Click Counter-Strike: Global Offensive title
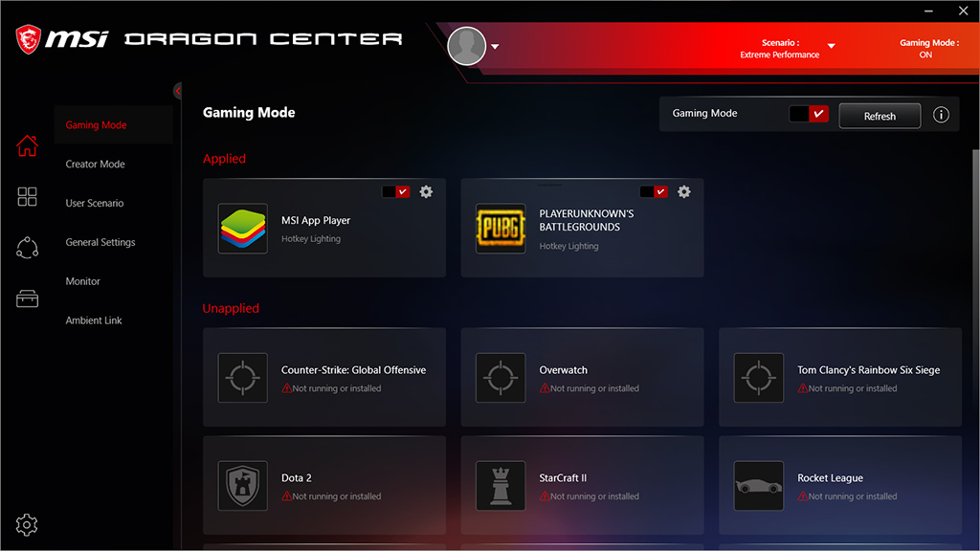 (x=353, y=370)
